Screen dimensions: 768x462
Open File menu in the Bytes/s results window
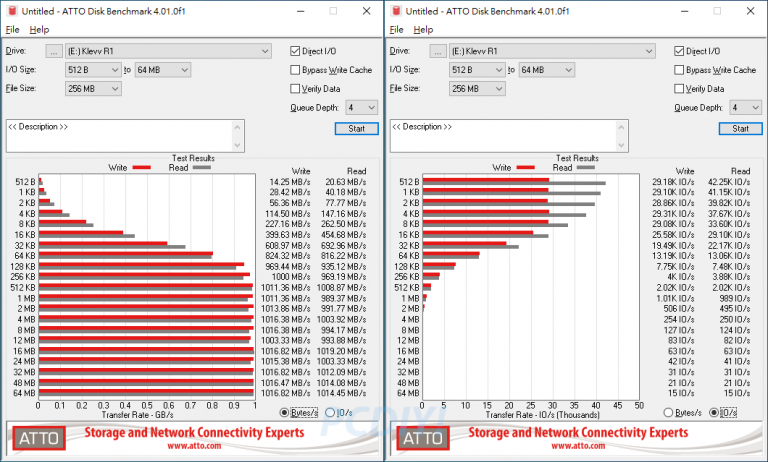pyautogui.click(x=12, y=30)
